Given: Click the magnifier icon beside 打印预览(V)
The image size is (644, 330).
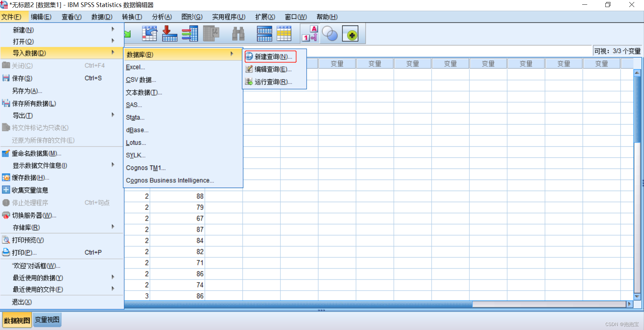Looking at the screenshot, I should tap(6, 240).
